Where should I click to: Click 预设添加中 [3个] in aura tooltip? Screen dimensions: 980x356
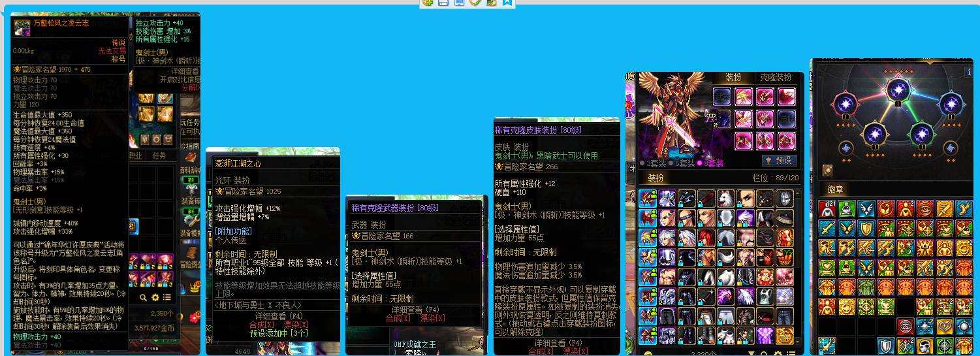coord(279,333)
